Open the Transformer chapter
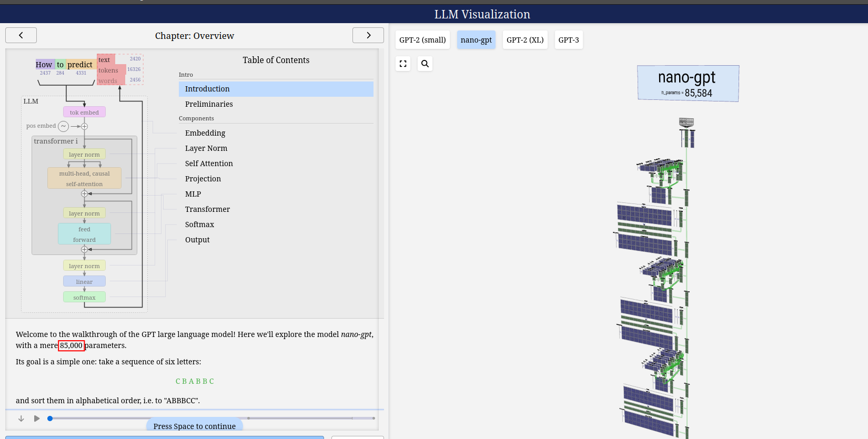 [x=276, y=209]
